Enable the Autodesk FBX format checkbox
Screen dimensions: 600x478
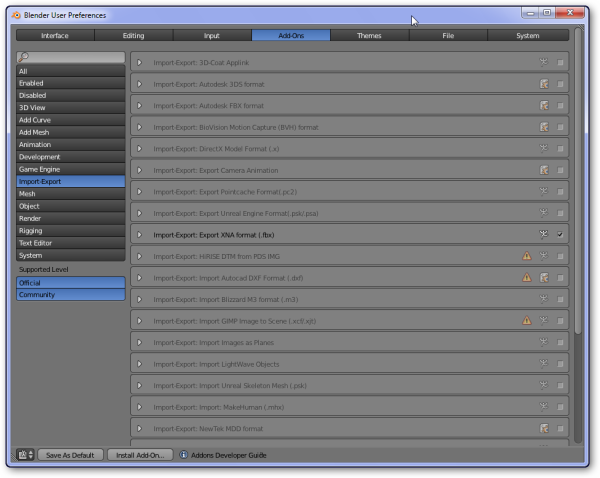pos(560,105)
